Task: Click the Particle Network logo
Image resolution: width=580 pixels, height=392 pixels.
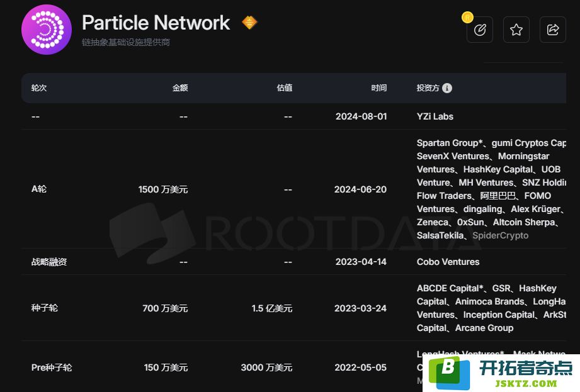Action: 47,30
